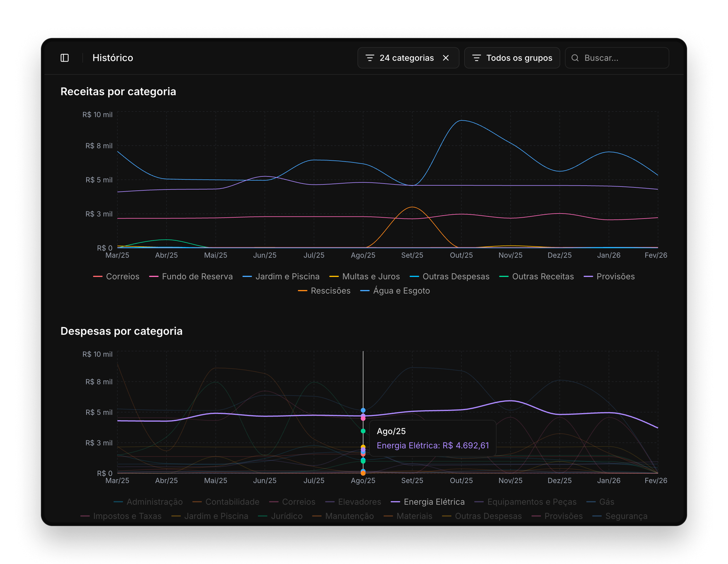Click the Rescisões orange legend swatch
Screen dimensions: 728x564
302,291
